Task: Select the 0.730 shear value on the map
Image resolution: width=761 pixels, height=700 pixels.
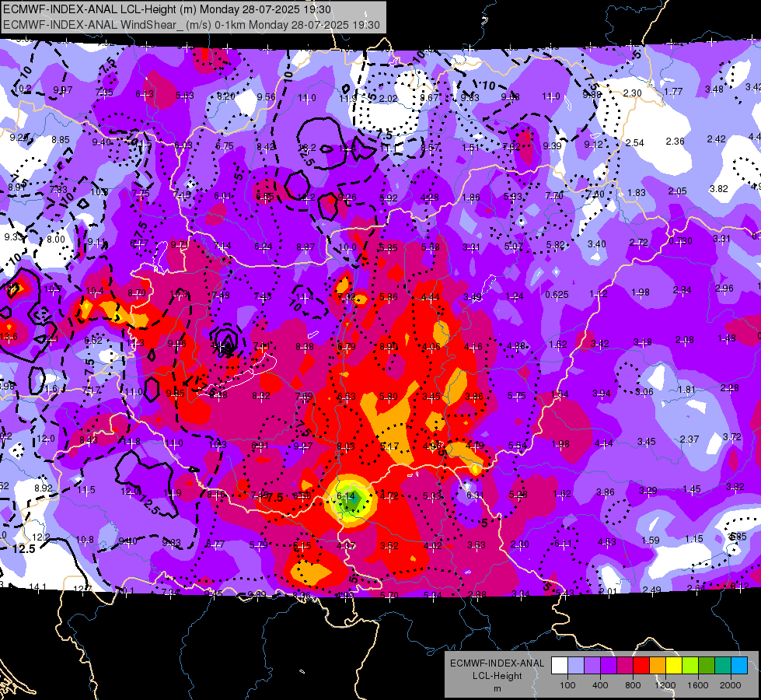Action: tap(680, 241)
